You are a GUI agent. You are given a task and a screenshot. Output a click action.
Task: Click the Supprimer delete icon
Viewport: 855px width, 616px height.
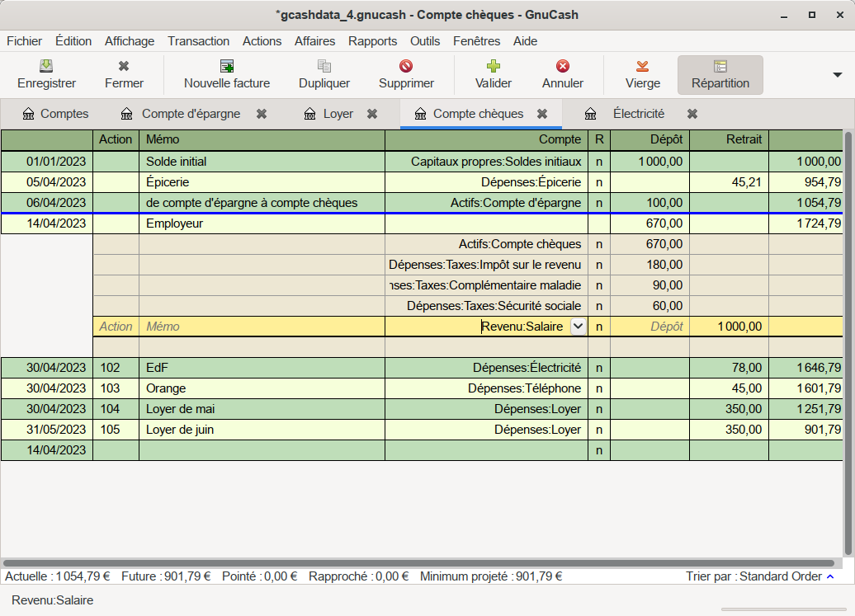pyautogui.click(x=406, y=67)
